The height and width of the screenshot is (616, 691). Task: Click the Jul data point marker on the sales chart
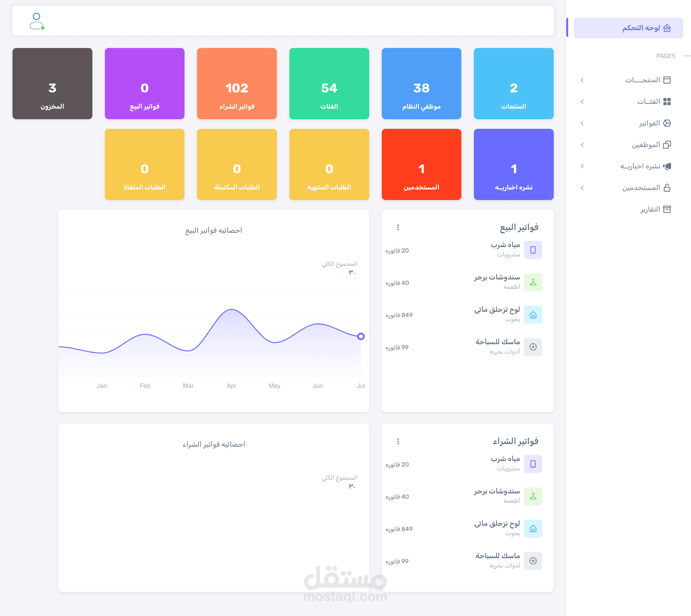pyautogui.click(x=361, y=337)
